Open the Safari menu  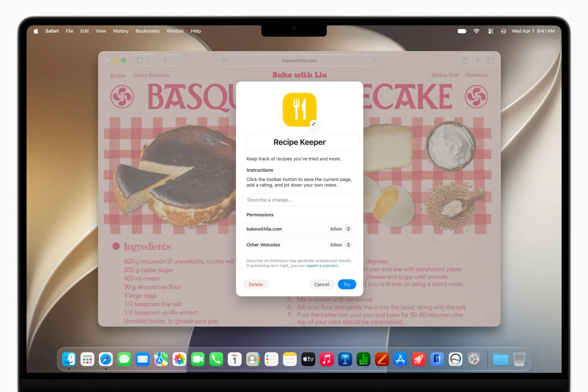tap(52, 31)
